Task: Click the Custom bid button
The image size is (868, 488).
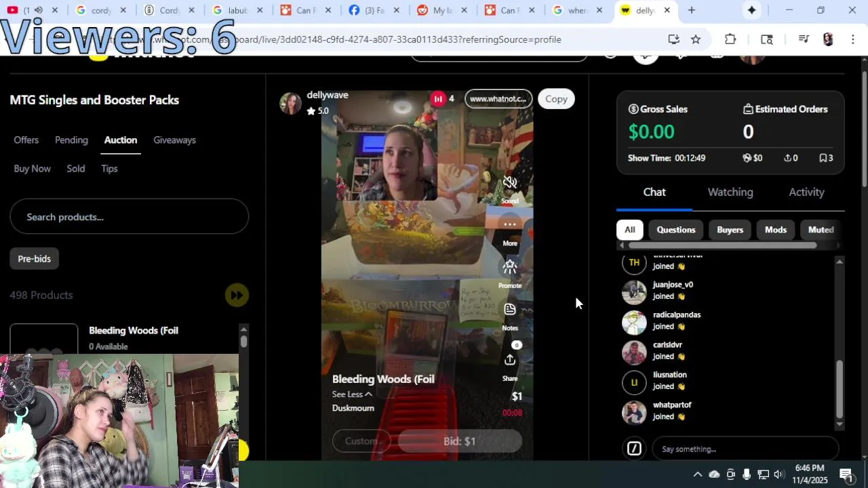Action: pos(361,441)
